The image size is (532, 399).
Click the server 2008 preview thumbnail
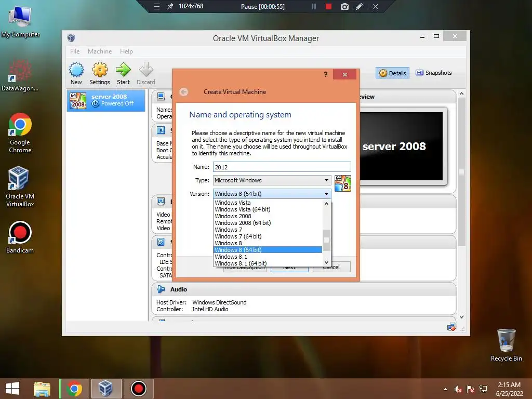tap(402, 146)
